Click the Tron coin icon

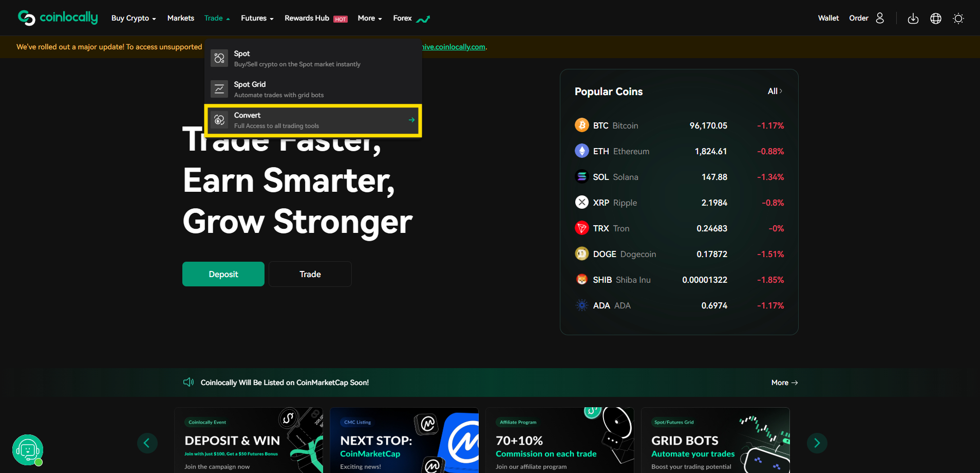pos(582,228)
